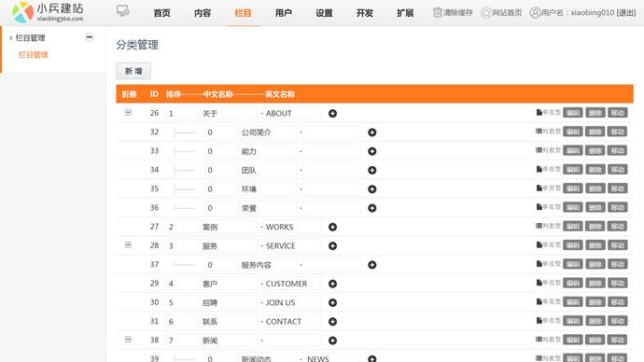Click the plus icon in ABOUT row

[x=332, y=113]
